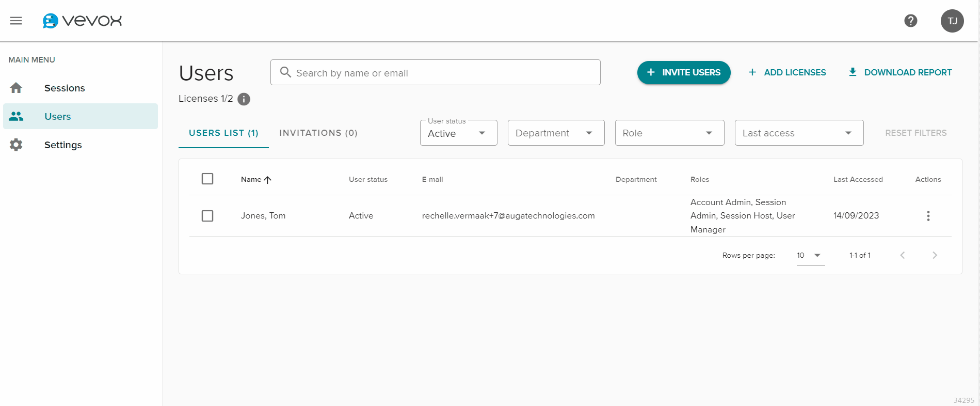Image resolution: width=980 pixels, height=406 pixels.
Task: Open Settings in the main menu
Action: tap(81, 145)
